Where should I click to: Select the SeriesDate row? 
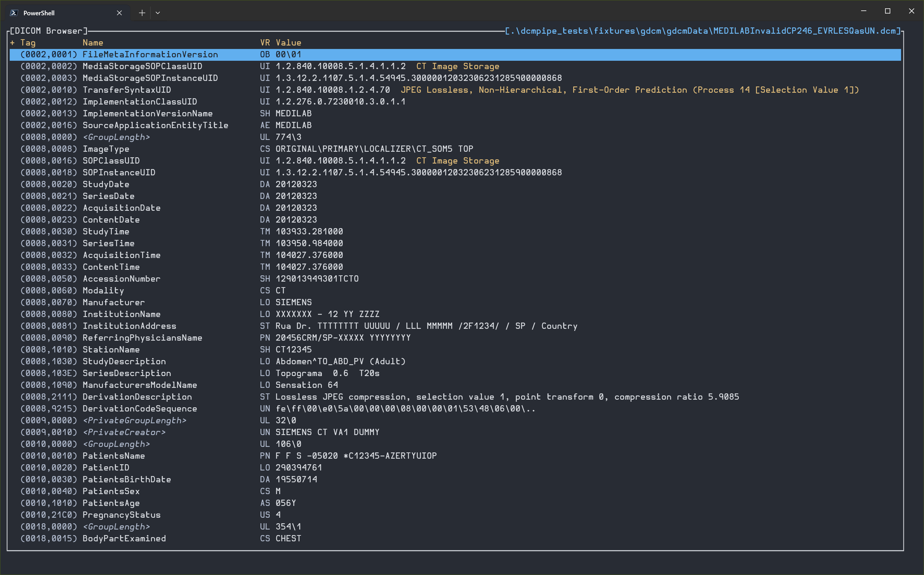point(455,196)
